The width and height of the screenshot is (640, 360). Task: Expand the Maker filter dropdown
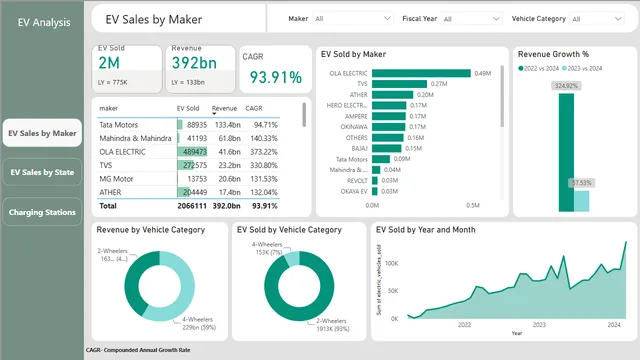(x=353, y=18)
